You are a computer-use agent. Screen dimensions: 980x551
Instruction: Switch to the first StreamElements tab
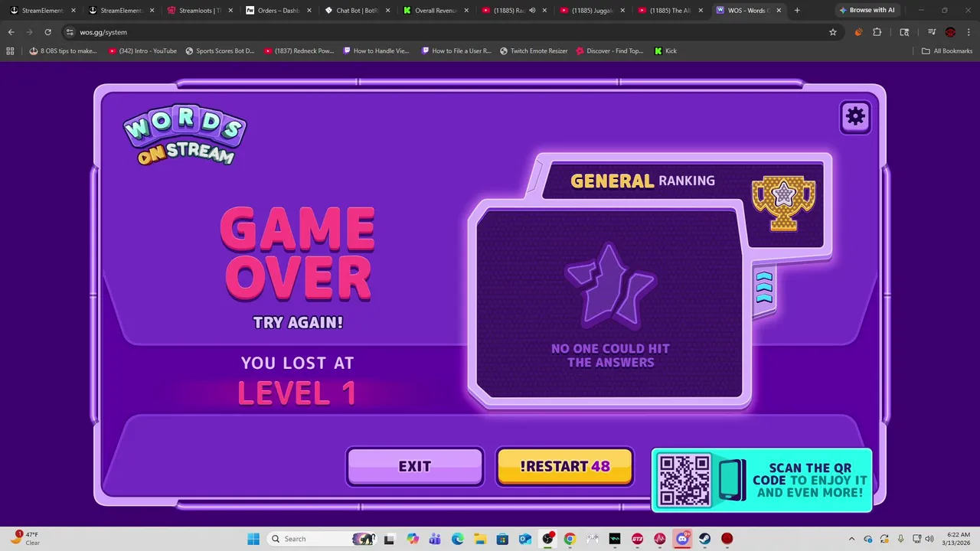(43, 11)
